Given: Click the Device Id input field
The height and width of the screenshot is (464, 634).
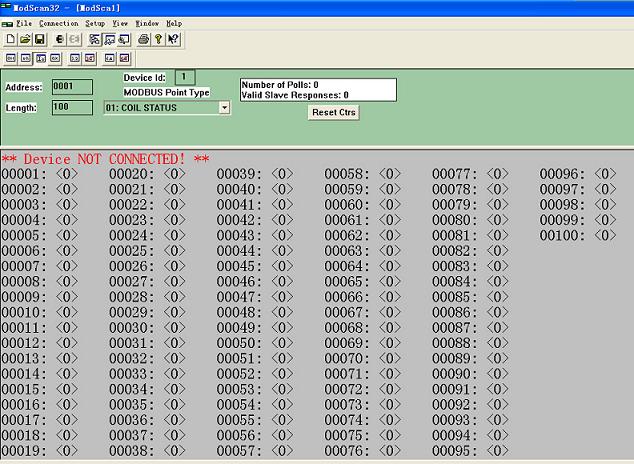Looking at the screenshot, I should pyautogui.click(x=185, y=77).
